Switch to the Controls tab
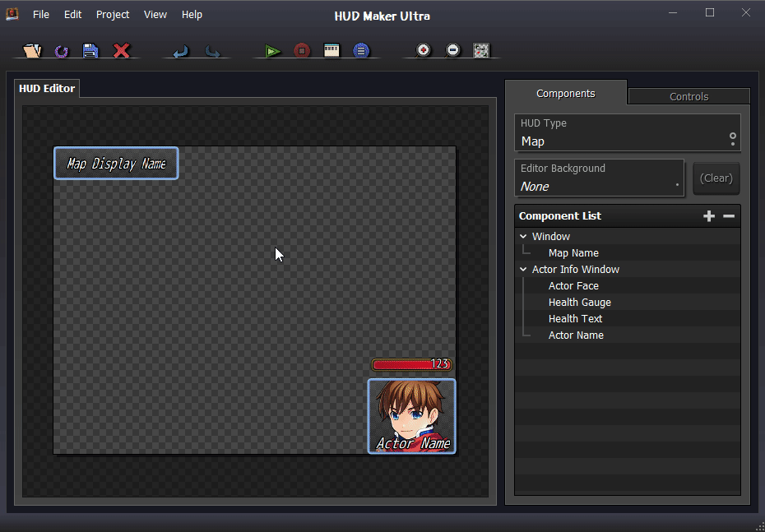 tap(688, 96)
